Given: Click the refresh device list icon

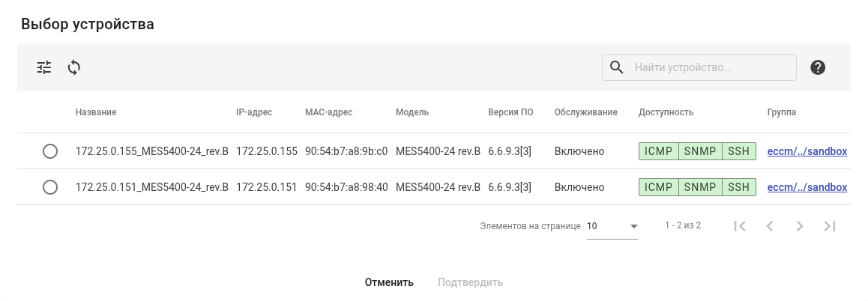Looking at the screenshot, I should [73, 67].
